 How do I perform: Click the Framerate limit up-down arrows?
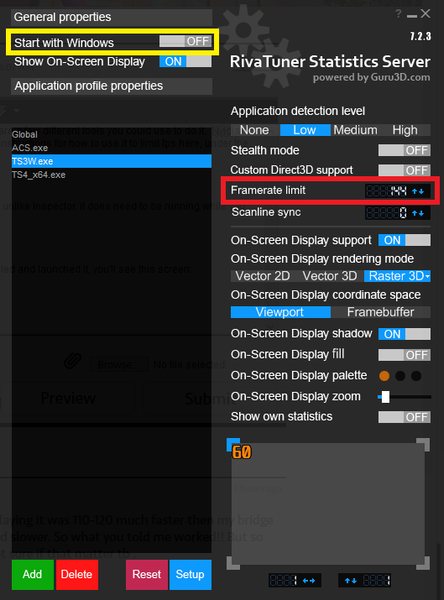[418, 191]
